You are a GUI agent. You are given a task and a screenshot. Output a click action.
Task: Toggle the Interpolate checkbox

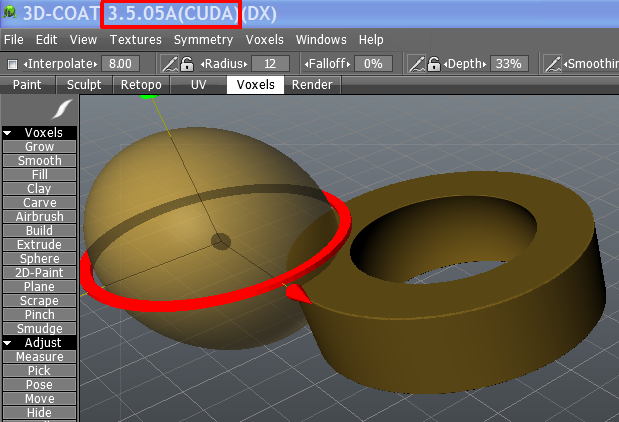(13, 64)
